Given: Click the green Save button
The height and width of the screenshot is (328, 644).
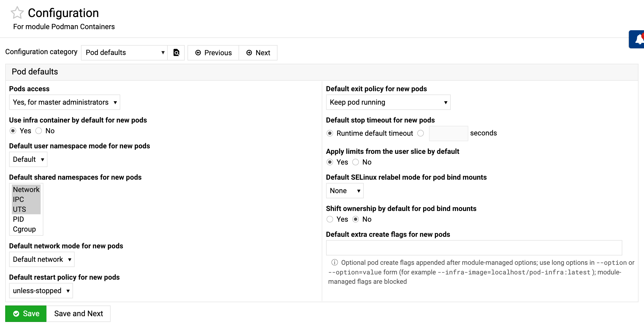Looking at the screenshot, I should click(26, 313).
